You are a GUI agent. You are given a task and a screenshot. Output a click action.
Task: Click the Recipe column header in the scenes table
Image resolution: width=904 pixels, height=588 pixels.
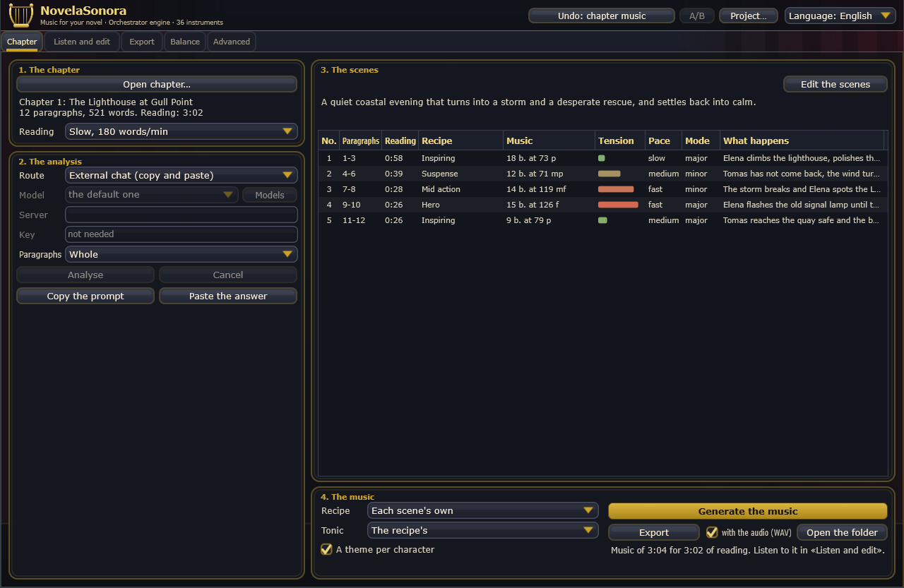460,140
